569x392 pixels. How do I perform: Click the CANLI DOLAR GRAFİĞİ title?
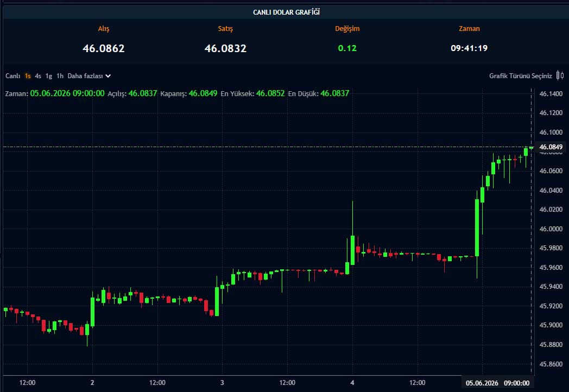click(286, 12)
